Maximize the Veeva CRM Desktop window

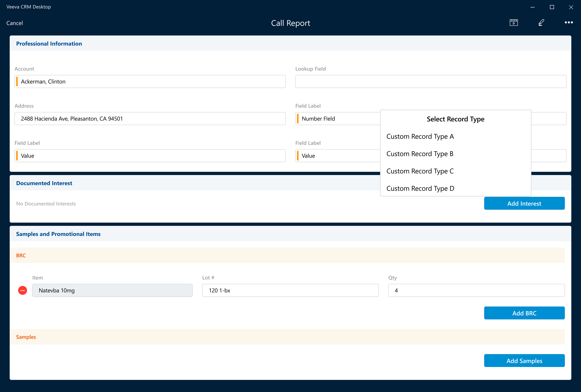point(552,7)
